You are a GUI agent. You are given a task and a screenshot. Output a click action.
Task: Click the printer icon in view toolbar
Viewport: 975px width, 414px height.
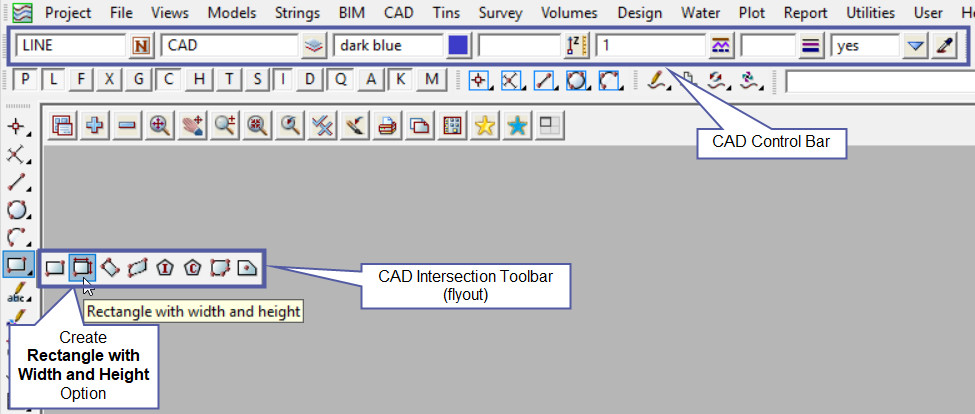[x=387, y=126]
